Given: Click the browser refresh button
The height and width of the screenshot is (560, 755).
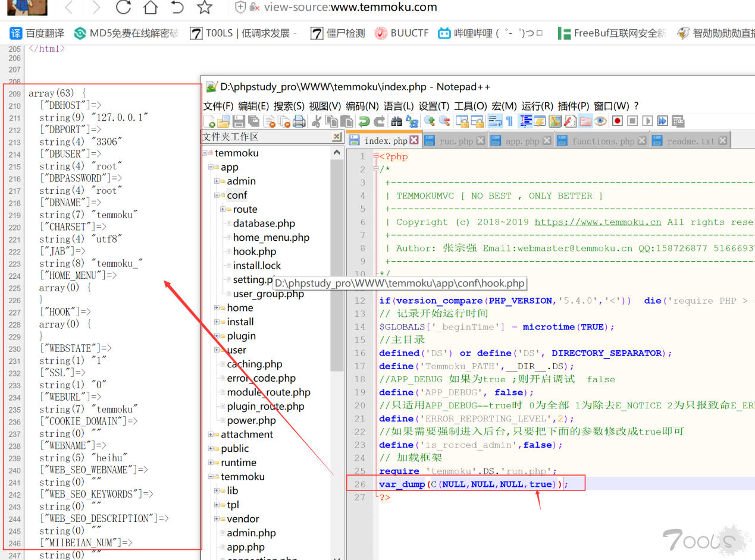Looking at the screenshot, I should click(x=123, y=8).
